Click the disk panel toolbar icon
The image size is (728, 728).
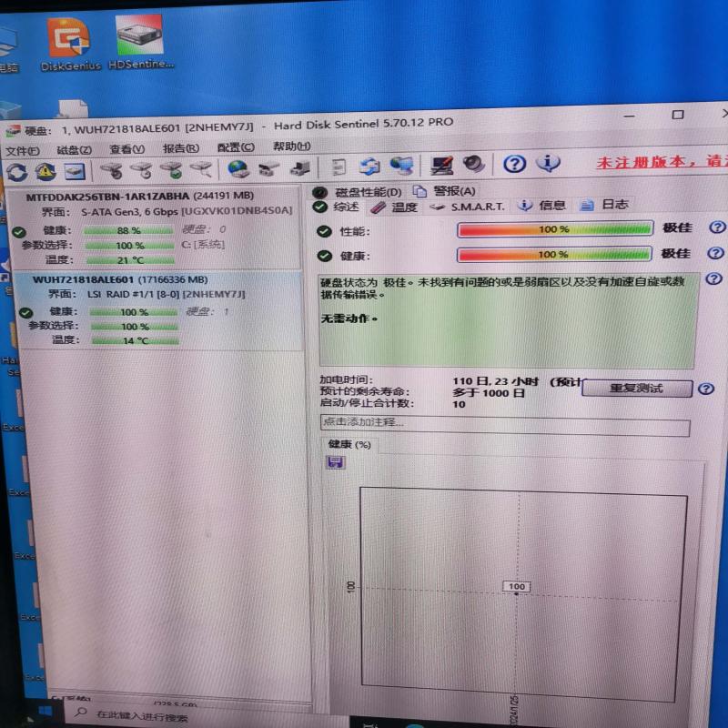pos(74,171)
